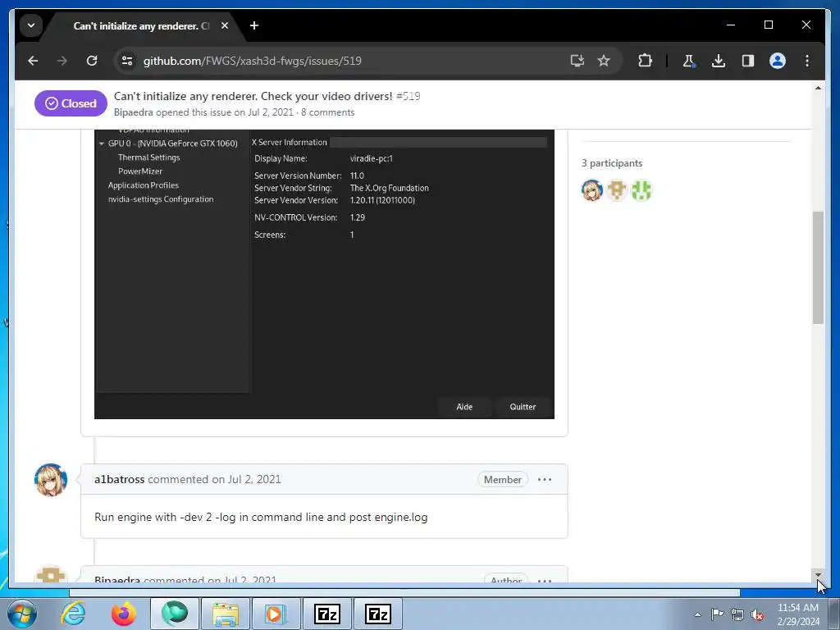Click page scrollbar down arrow
Screen dimensions: 840x630
818,575
